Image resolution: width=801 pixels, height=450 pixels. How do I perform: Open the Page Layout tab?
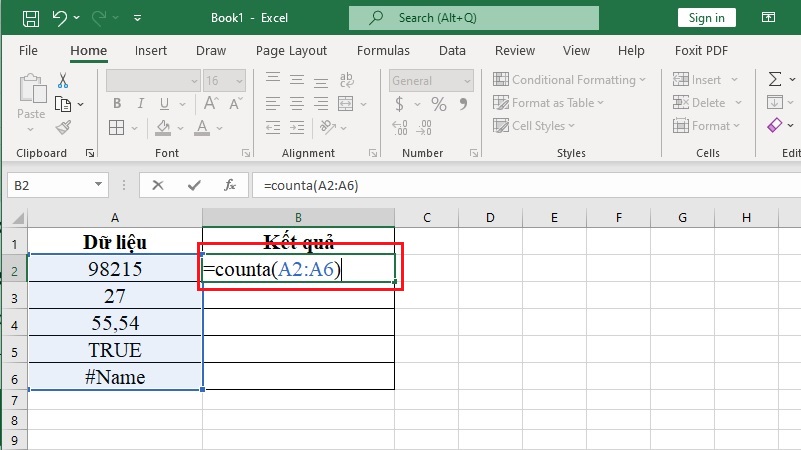click(291, 51)
